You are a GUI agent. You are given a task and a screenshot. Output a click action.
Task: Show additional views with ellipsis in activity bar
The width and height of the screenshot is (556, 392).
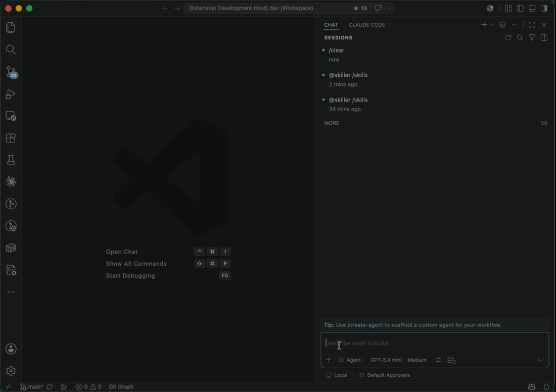tap(11, 292)
